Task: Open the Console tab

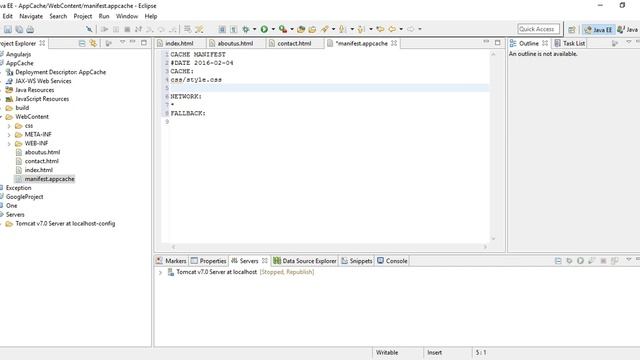Action: point(392,261)
